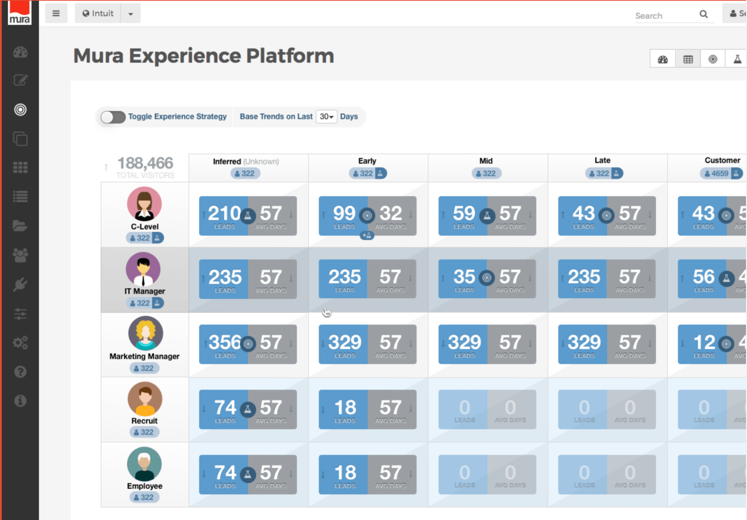Open the hamburger menu button

[56, 13]
